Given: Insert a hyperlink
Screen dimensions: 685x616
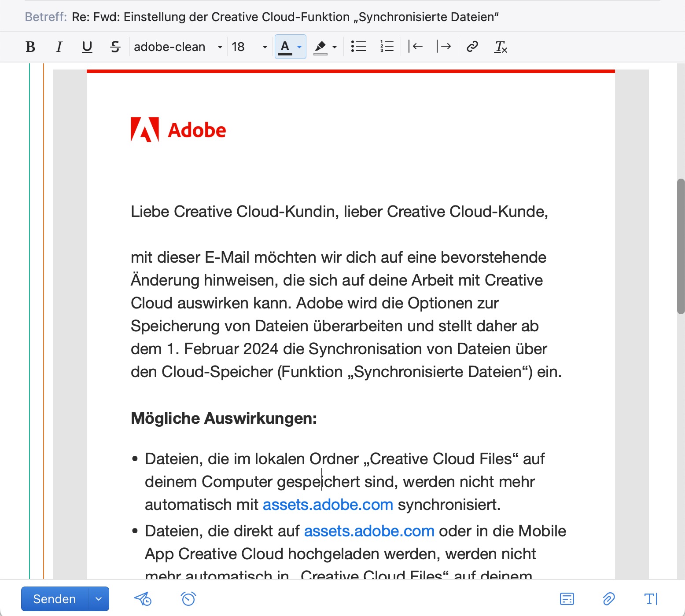Looking at the screenshot, I should point(472,47).
